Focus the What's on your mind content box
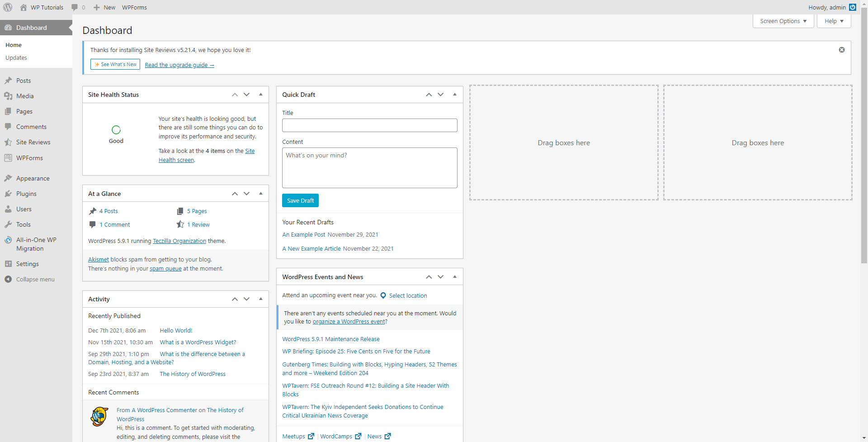This screenshot has height=442, width=868. point(370,168)
